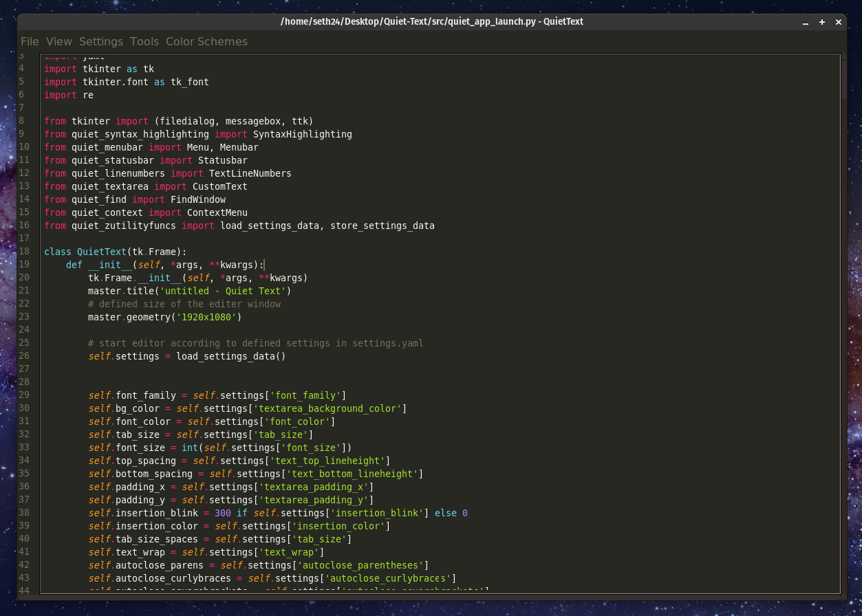Click the number 300 on insertion_blink line
Image resolution: width=862 pixels, height=616 pixels.
(x=222, y=513)
